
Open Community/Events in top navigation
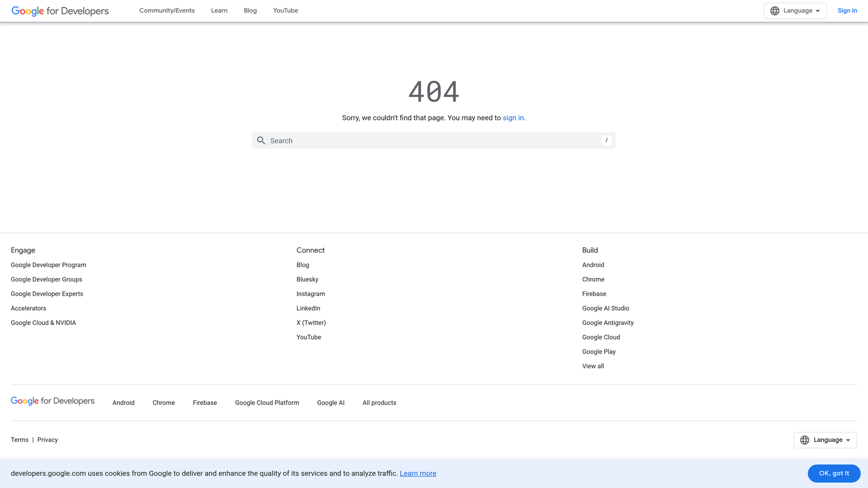(167, 11)
